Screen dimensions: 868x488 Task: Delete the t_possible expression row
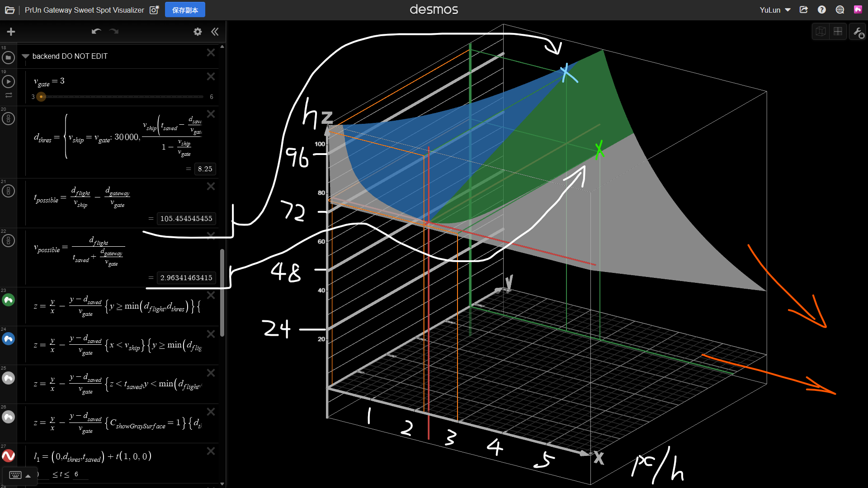coord(211,187)
